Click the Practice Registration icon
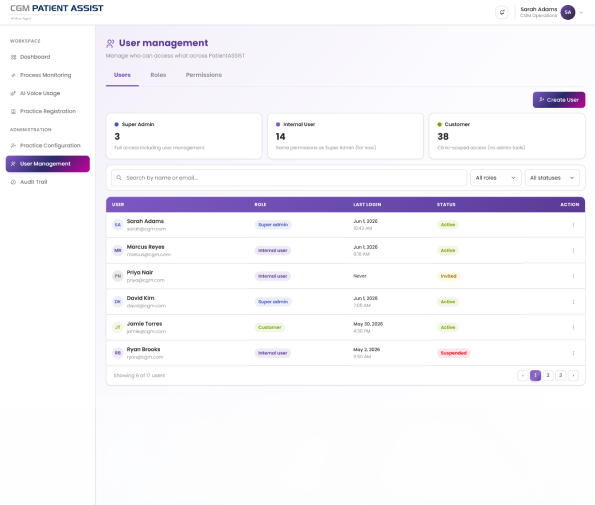The height and width of the screenshot is (505, 595). click(x=13, y=111)
